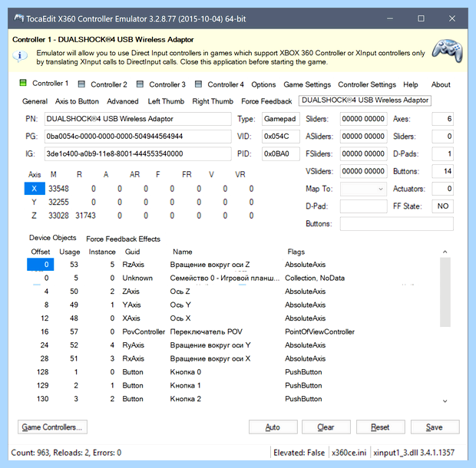Open the Options tab
Image resolution: width=476 pixels, height=468 pixels.
(263, 84)
